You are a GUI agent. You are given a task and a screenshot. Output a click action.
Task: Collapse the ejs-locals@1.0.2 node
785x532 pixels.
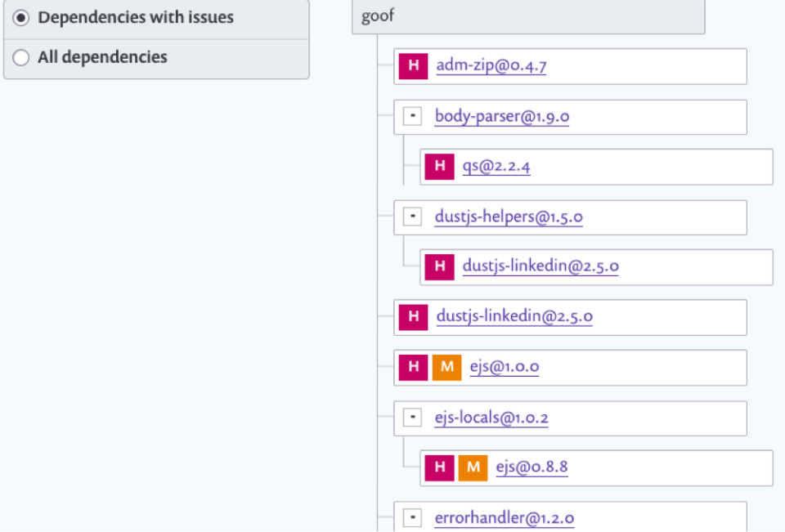pyautogui.click(x=412, y=418)
